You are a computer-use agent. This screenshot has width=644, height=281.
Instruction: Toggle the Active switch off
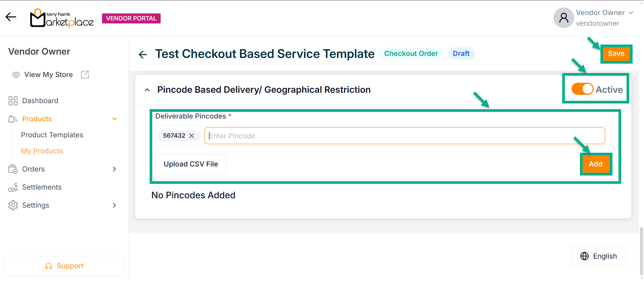point(582,89)
